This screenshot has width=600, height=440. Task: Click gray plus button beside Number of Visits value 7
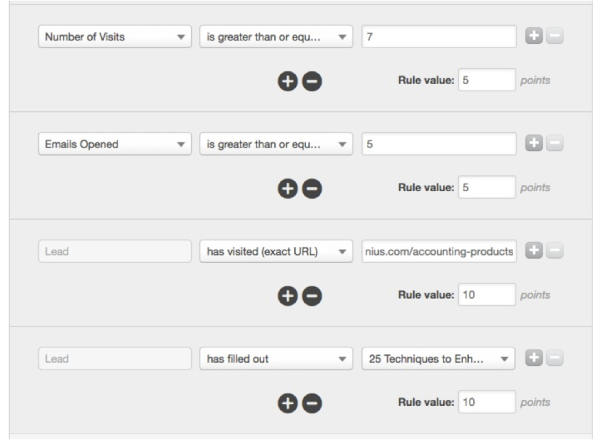(534, 36)
